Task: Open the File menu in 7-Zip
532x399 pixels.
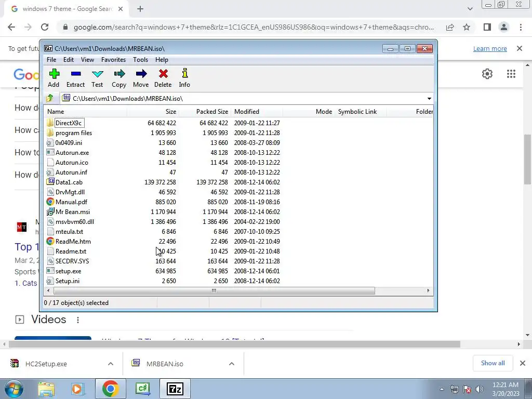Action: (51, 60)
